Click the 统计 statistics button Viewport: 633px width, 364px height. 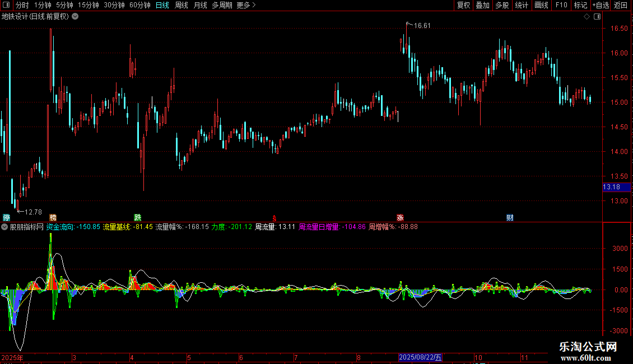pyautogui.click(x=522, y=5)
